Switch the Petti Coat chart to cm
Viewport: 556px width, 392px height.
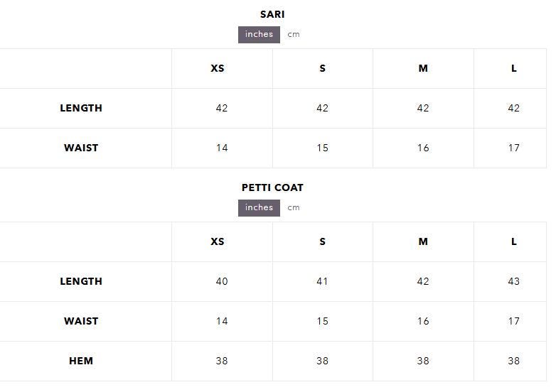(x=294, y=207)
